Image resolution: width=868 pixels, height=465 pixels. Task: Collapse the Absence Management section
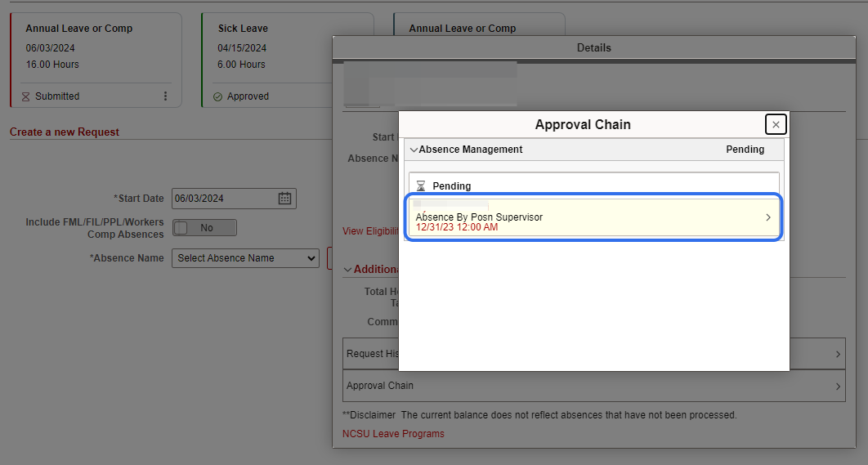click(414, 150)
